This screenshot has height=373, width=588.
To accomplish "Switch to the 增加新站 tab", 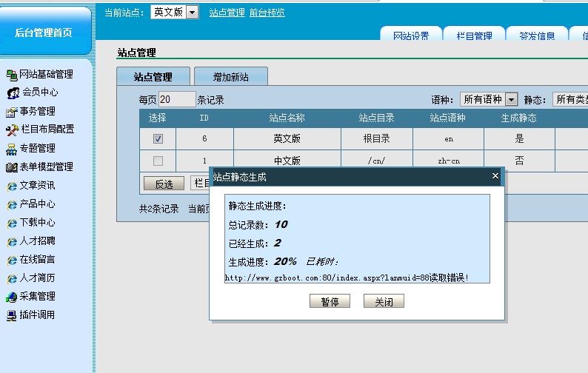I will [x=230, y=77].
